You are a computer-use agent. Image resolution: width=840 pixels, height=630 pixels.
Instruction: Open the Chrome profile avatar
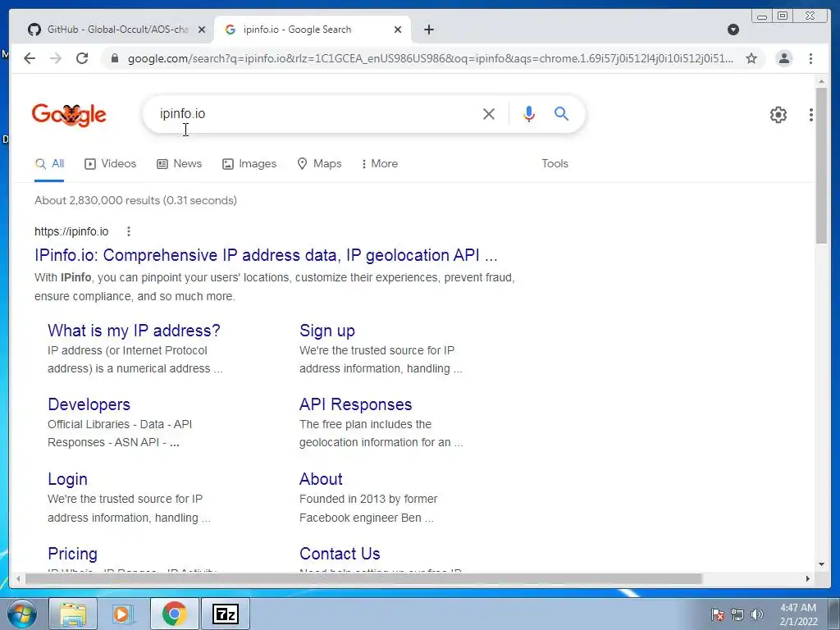(x=783, y=58)
